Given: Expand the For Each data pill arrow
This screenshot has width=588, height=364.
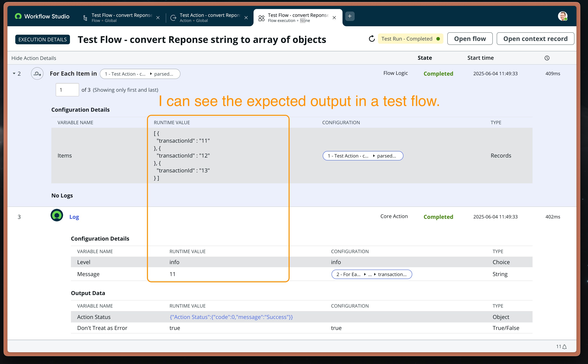Looking at the screenshot, I should (151, 74).
